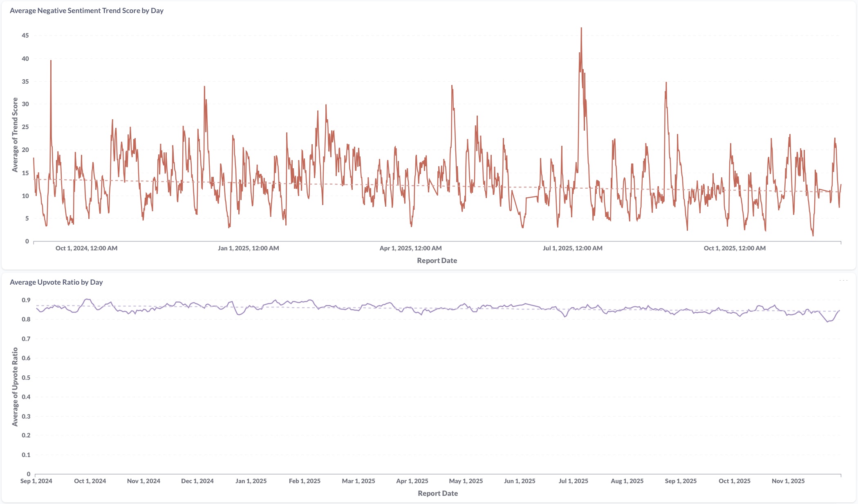Click 'Feb 1, 2025' on the upvote chart axis
The height and width of the screenshot is (504, 858).
pos(305,481)
